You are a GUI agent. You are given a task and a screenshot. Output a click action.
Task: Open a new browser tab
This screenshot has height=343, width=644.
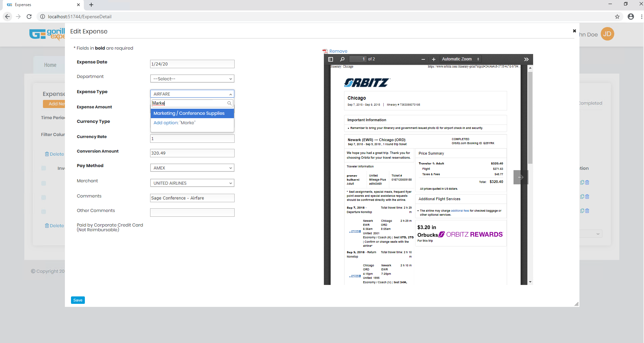pos(91,5)
